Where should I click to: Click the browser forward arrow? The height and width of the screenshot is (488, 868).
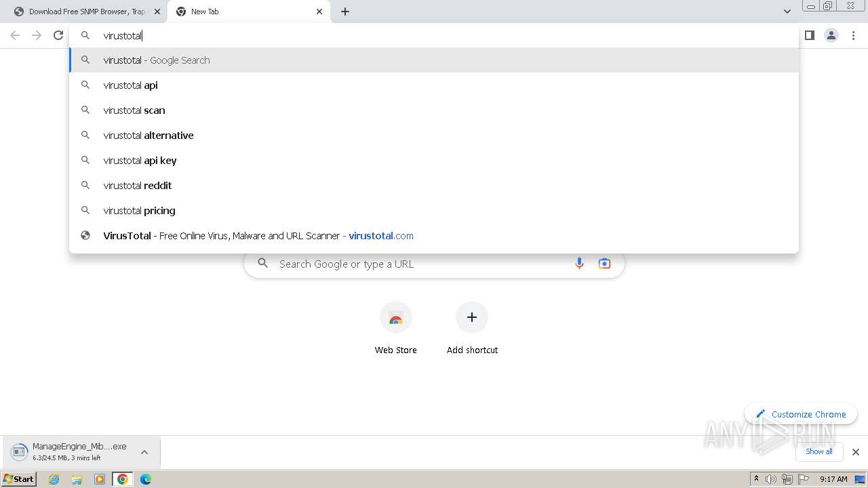pos(37,35)
